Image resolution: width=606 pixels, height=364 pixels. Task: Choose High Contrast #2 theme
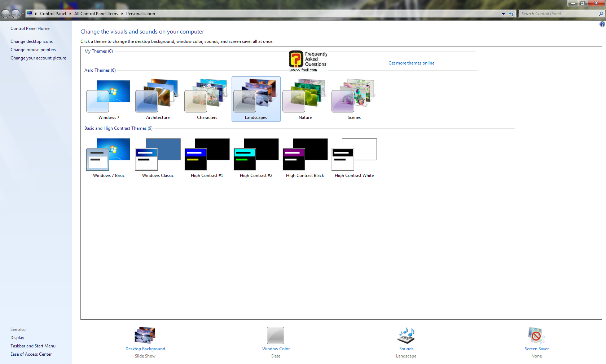click(256, 157)
